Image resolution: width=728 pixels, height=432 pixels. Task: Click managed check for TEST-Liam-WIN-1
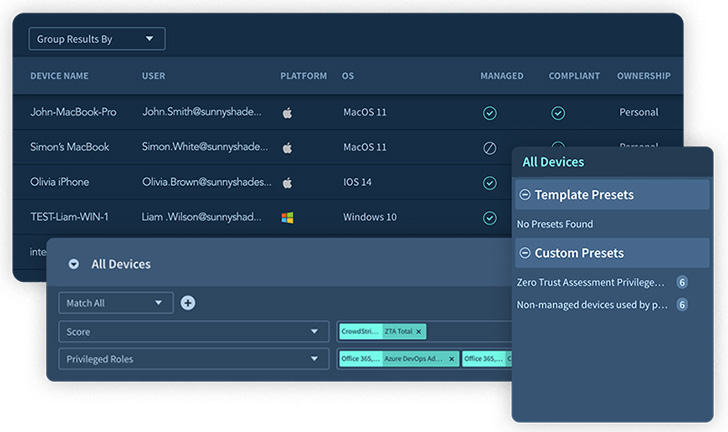click(489, 217)
